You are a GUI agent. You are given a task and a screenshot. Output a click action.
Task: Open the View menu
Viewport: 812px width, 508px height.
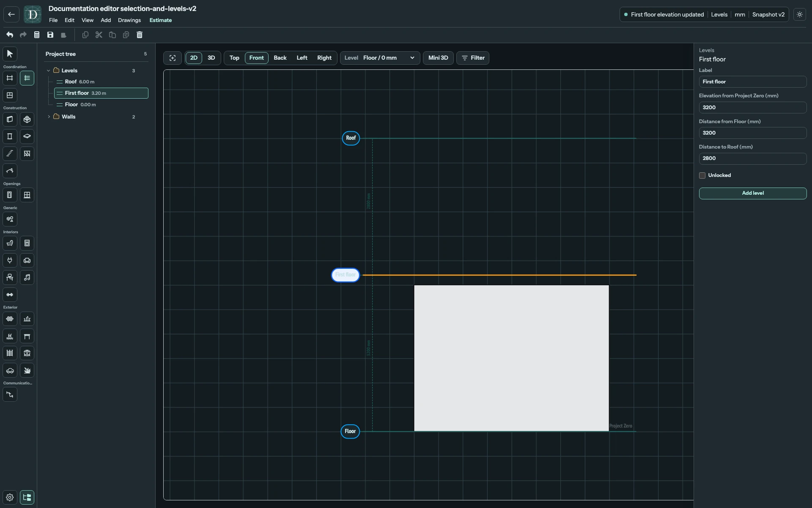point(88,20)
